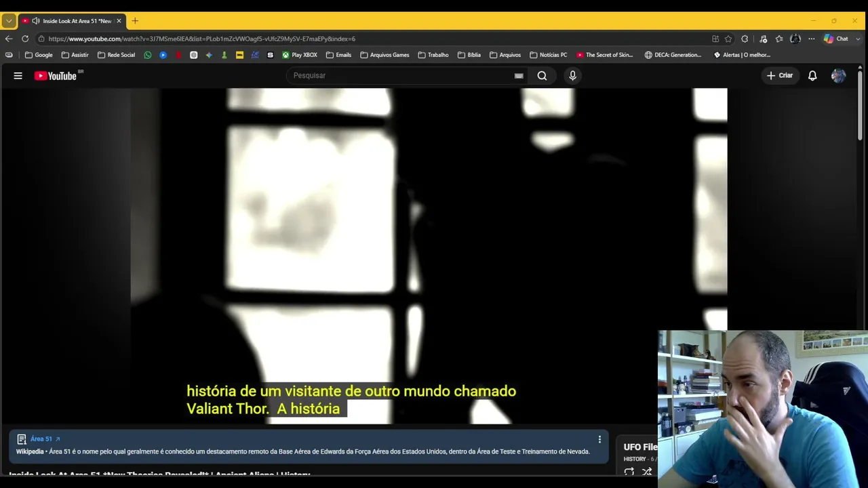This screenshot has height=488, width=868.
Task: Open the Assistir bookmarks folder
Action: pyautogui.click(x=75, y=55)
